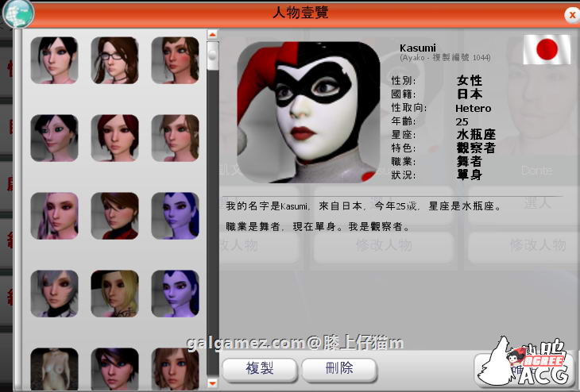Click the Japan flag icon

[x=547, y=49]
